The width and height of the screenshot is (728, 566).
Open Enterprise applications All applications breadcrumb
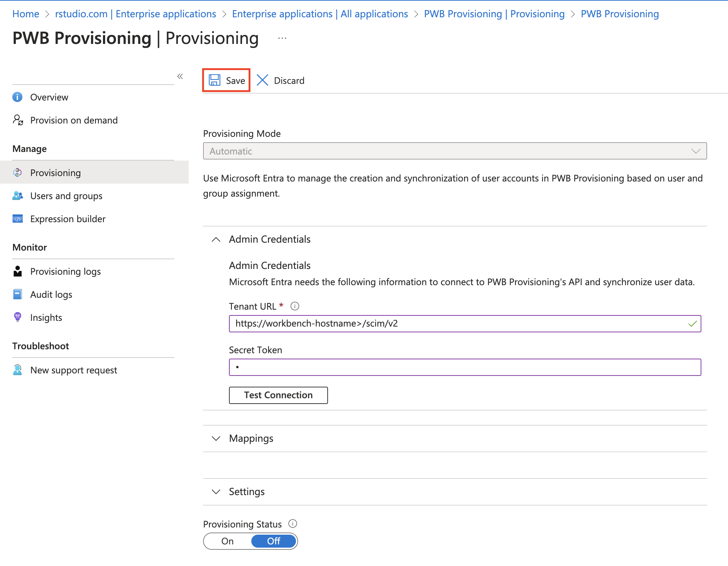point(320,14)
